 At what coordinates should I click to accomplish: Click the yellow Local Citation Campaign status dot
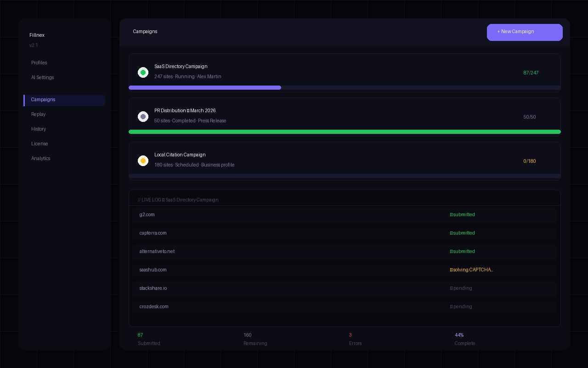(x=143, y=161)
